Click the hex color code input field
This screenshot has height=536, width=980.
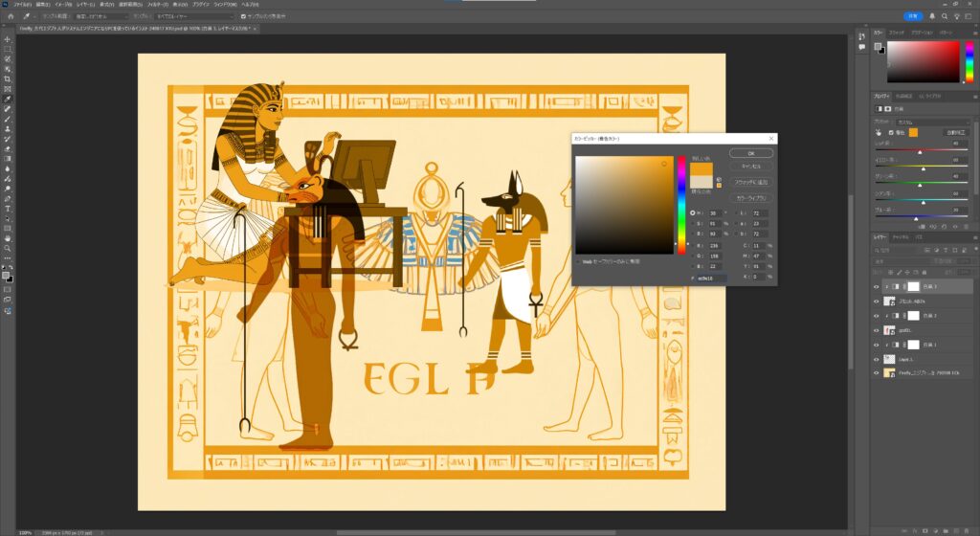[711, 279]
